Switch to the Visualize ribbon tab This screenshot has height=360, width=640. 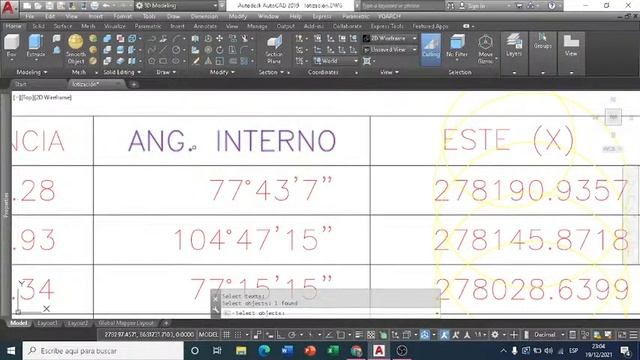pos(115,26)
